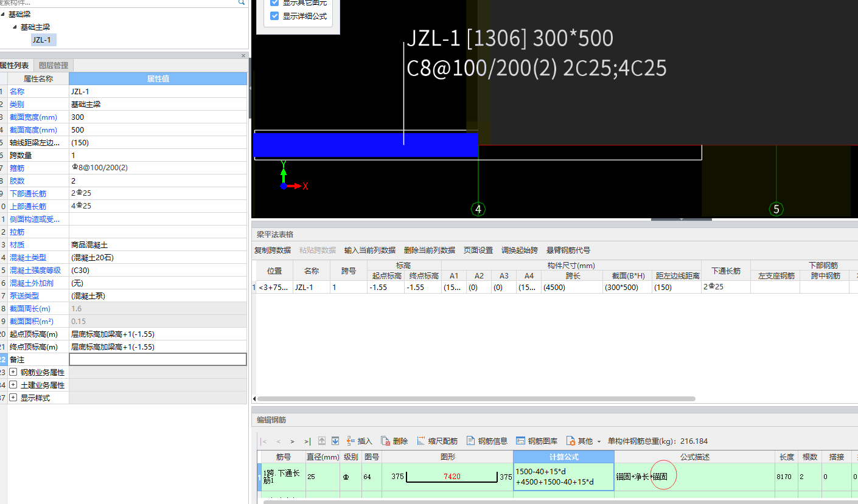Click 删除 delete rebar row

click(394, 441)
